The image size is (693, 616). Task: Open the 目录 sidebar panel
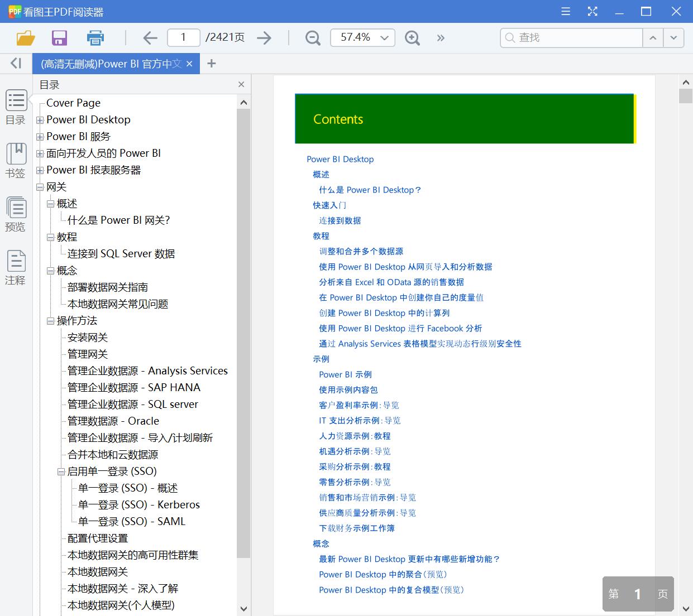pos(16,107)
